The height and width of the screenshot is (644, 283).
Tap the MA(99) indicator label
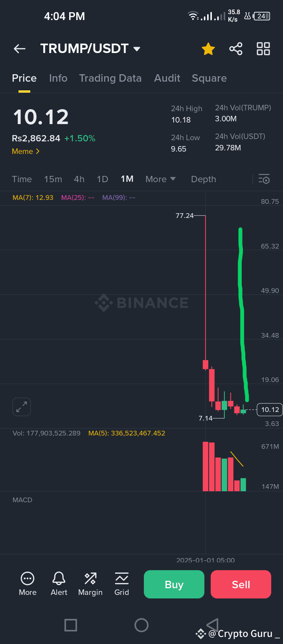[119, 198]
